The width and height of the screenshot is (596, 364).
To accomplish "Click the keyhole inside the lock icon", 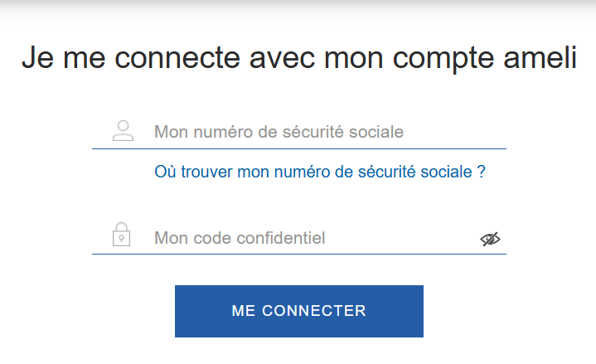I will coord(121,239).
